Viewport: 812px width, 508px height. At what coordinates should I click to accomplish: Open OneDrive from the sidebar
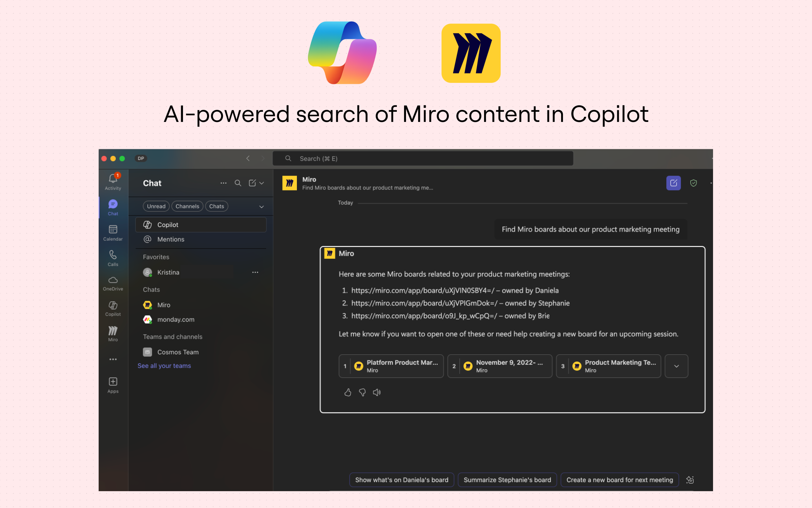(x=113, y=283)
